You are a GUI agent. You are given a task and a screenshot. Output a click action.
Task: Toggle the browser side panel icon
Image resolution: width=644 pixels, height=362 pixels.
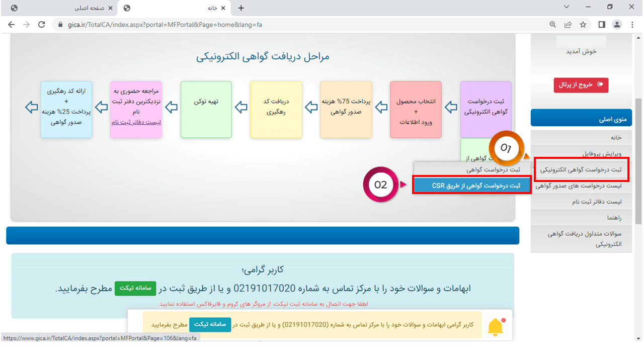pyautogui.click(x=602, y=24)
